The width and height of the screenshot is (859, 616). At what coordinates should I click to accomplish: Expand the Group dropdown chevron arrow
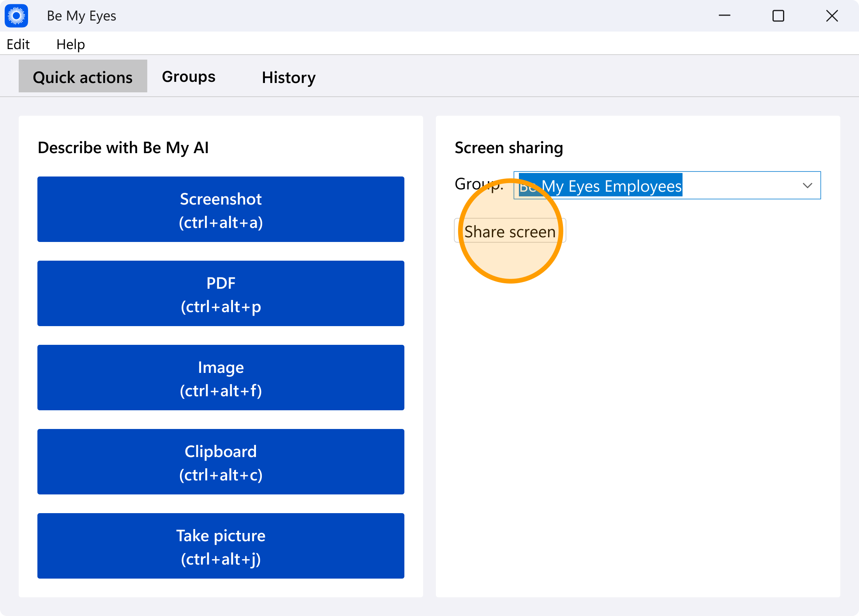808,185
